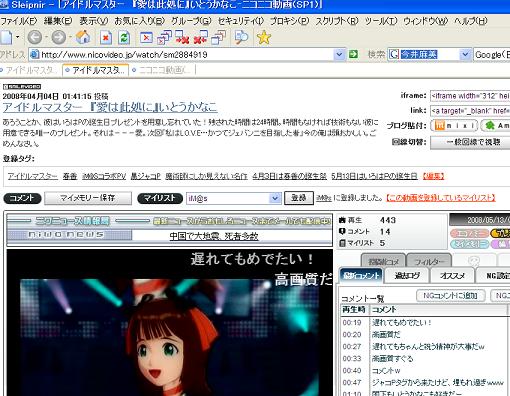
Task: Open the video title link アイドルマスター『愛は此処に』
Action: pos(110,107)
